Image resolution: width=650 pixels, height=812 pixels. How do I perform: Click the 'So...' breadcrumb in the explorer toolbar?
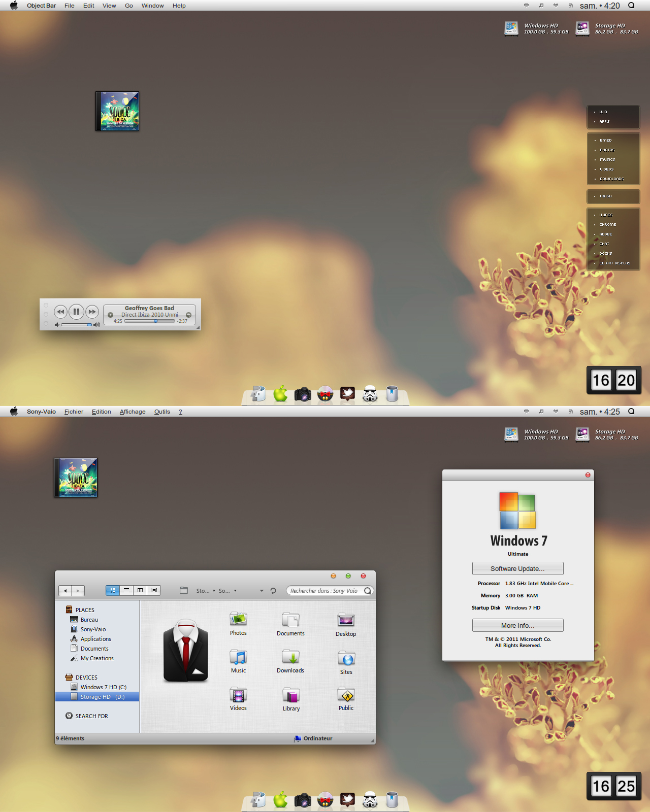224,591
